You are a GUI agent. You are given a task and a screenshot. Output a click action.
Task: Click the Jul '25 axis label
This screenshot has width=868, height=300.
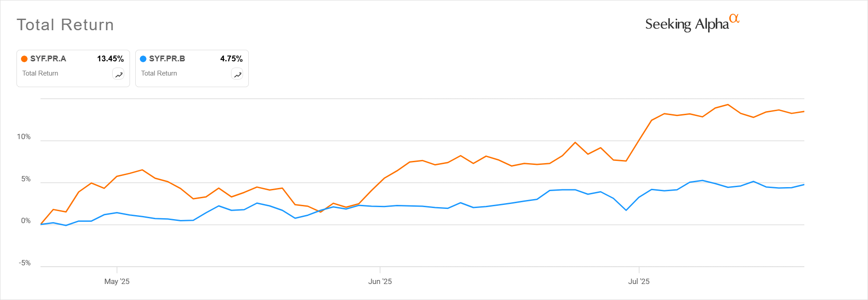pyautogui.click(x=640, y=281)
